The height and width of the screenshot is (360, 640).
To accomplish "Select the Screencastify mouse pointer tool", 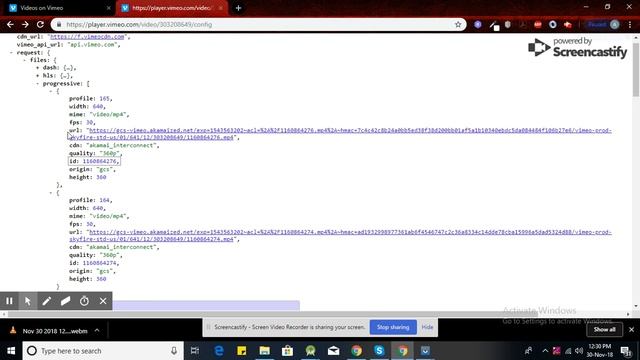I will (28, 301).
